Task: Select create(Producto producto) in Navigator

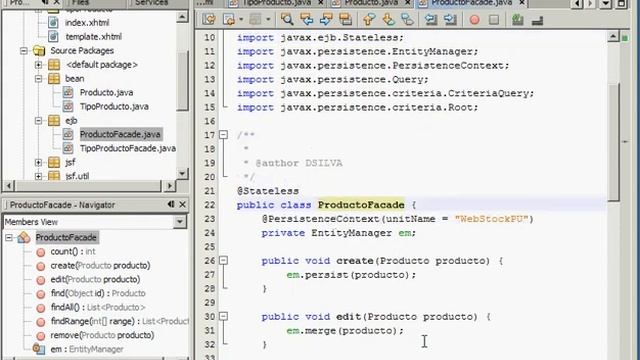Action: click(x=100, y=265)
